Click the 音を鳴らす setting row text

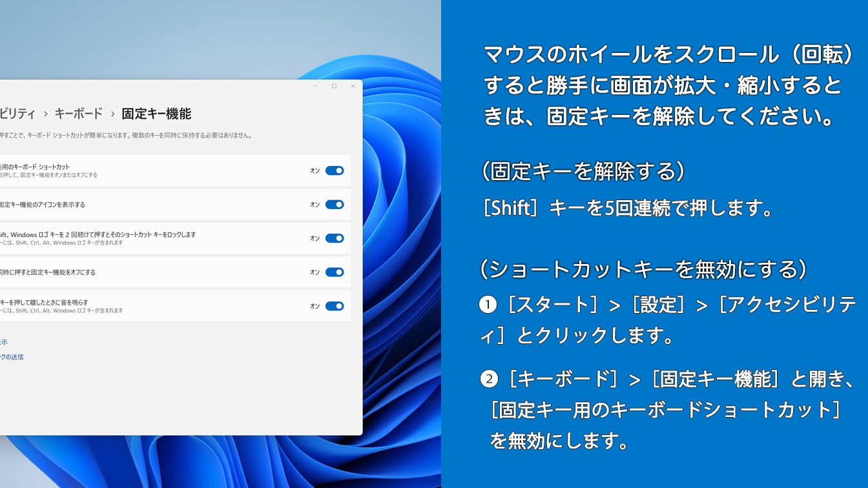(44, 302)
